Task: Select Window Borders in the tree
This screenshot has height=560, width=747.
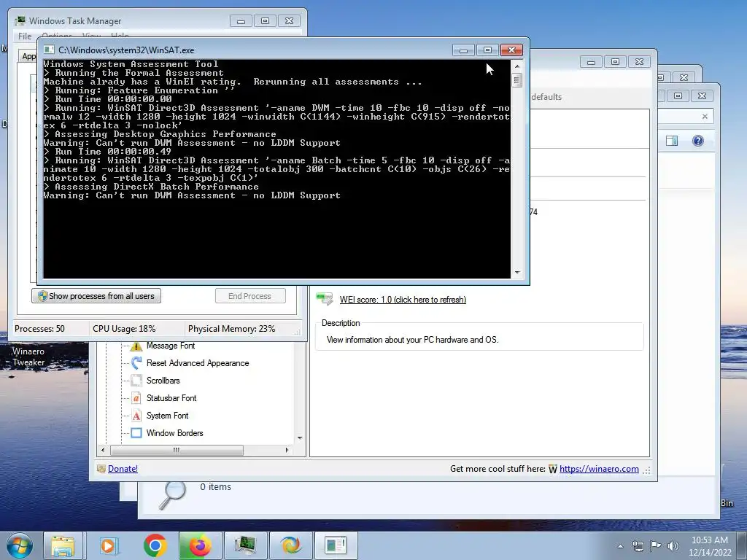Action: (175, 433)
